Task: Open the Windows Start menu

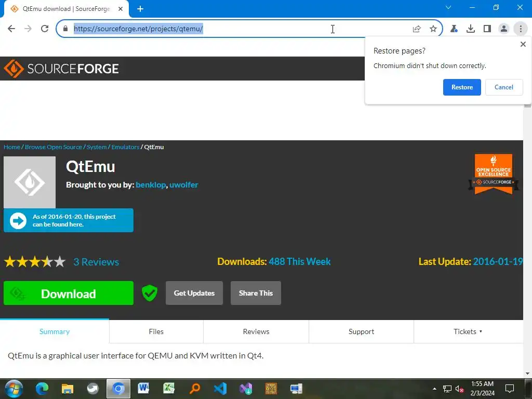Action: point(14,389)
